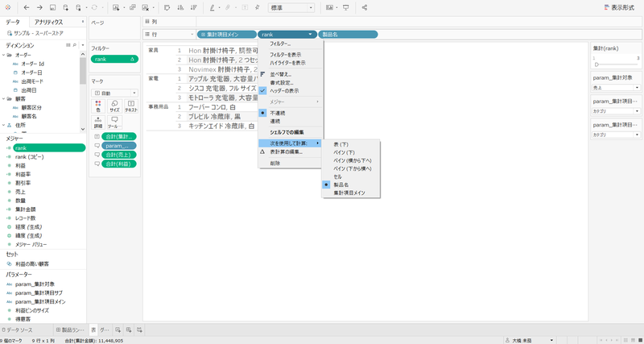Open the dimensions pane dropdown arrow menu
644x344 pixels.
pos(82,45)
